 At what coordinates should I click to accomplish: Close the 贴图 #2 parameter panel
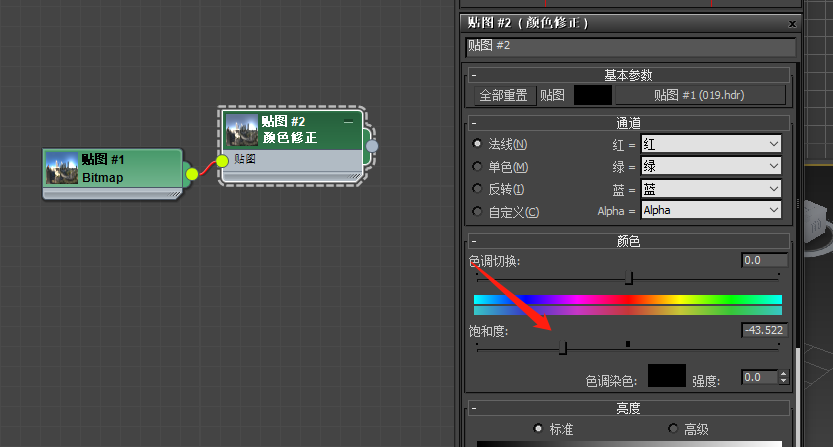792,23
